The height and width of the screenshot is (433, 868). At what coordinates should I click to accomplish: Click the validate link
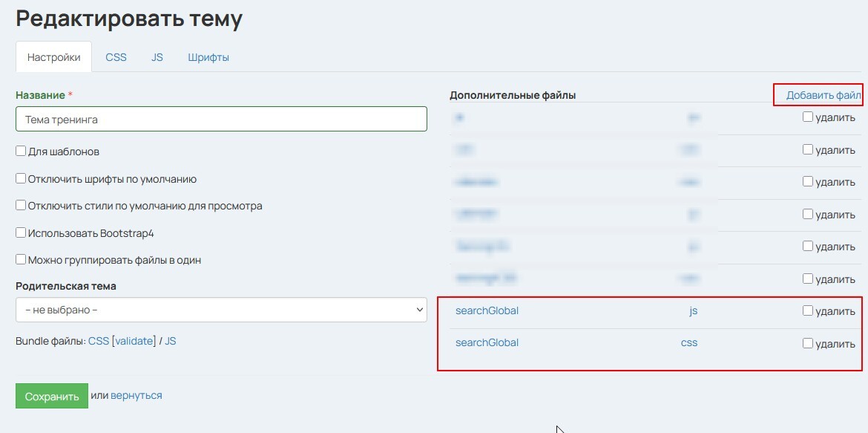click(x=134, y=341)
